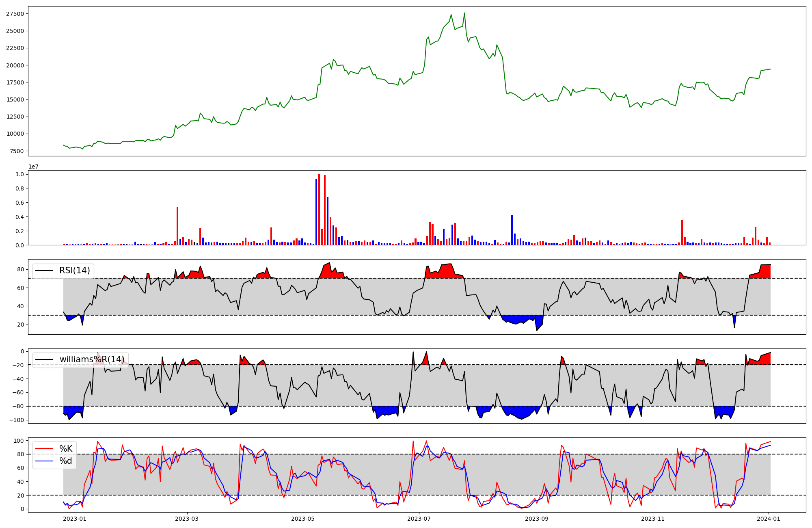Viewport: 812px width, 528px height.
Task: Click the 2023-03 x-axis date label
Action: [x=187, y=519]
